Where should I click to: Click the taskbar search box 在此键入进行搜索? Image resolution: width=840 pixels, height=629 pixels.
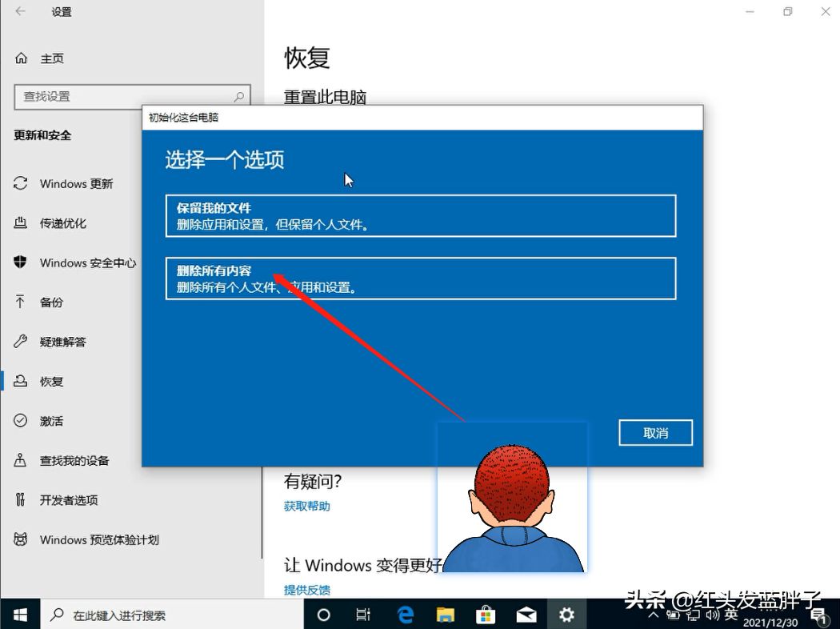coord(172,615)
